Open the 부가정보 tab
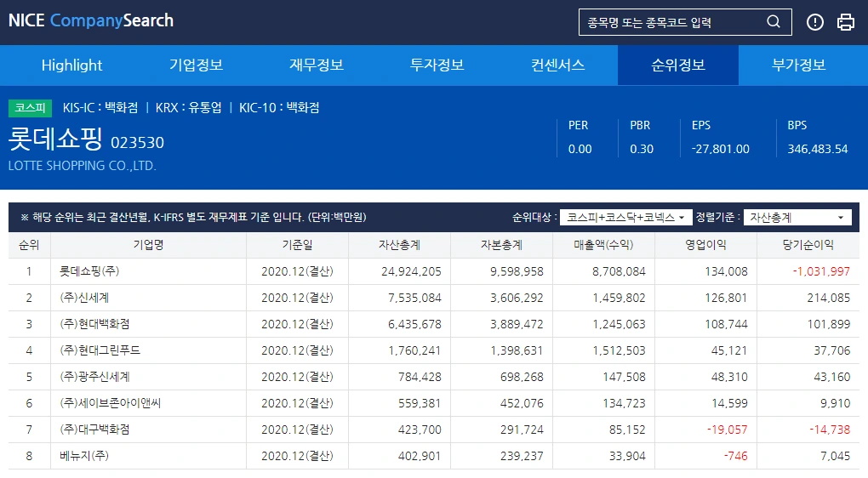This screenshot has height=478, width=868. pyautogui.click(x=798, y=65)
